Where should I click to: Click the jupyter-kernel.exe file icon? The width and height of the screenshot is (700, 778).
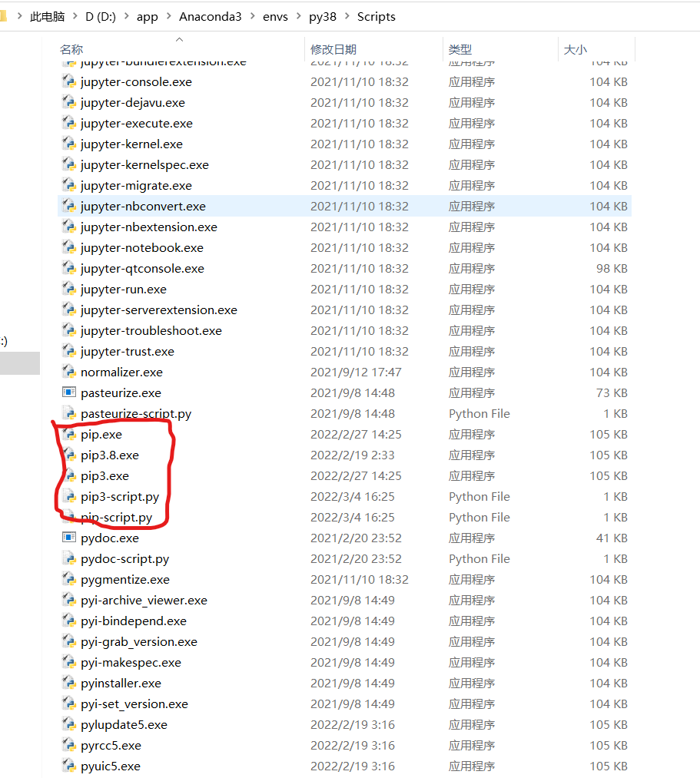(x=69, y=144)
